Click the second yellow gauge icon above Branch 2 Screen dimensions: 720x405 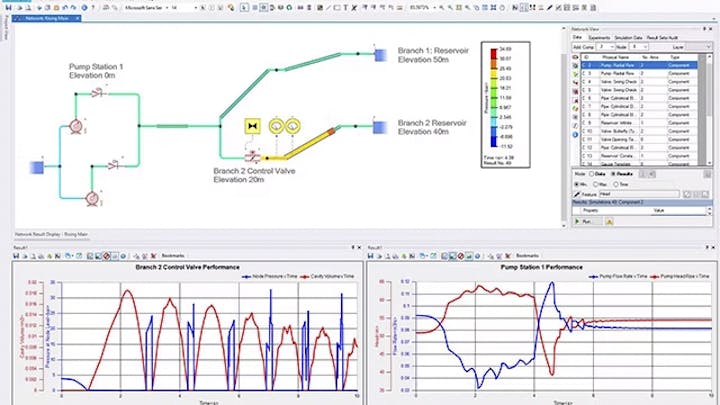pyautogui.click(x=293, y=126)
